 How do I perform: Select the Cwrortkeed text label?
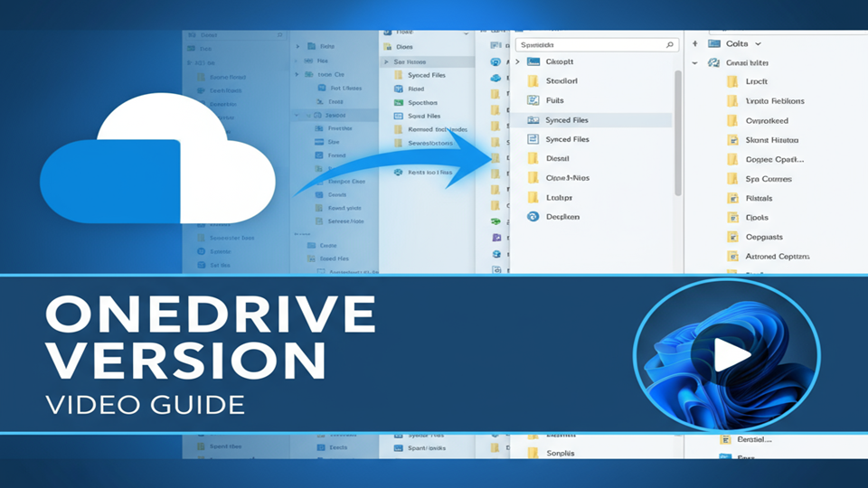click(x=768, y=120)
